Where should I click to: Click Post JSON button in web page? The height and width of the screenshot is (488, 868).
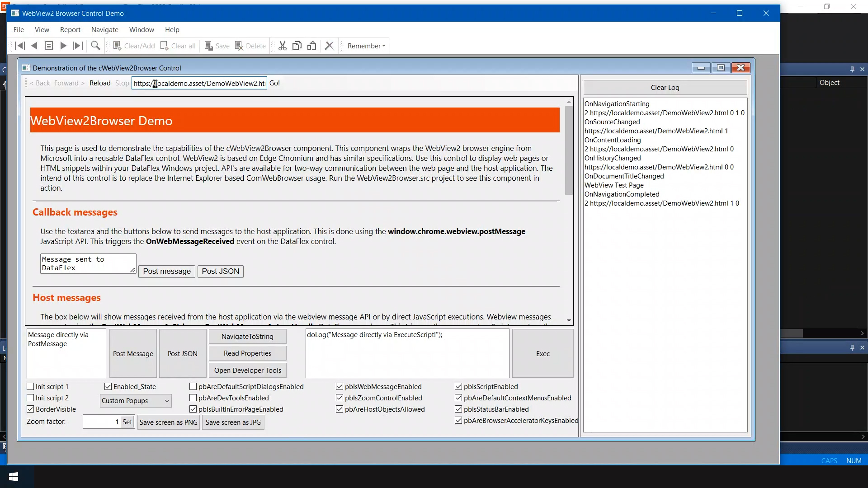(x=221, y=271)
